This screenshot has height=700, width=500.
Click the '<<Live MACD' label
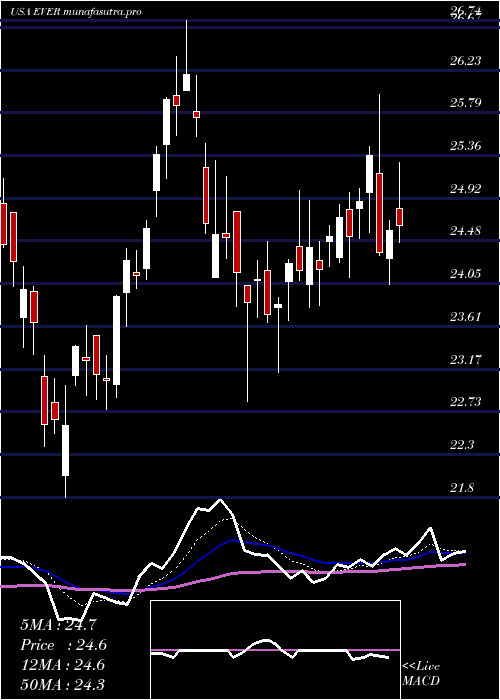tap(421, 674)
